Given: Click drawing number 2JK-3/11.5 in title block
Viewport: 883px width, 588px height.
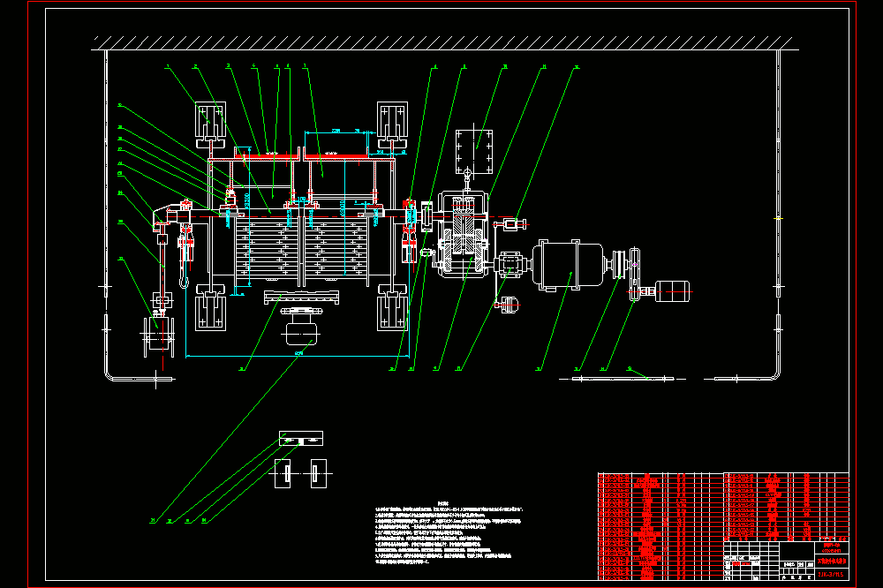Looking at the screenshot, I should click(x=832, y=575).
